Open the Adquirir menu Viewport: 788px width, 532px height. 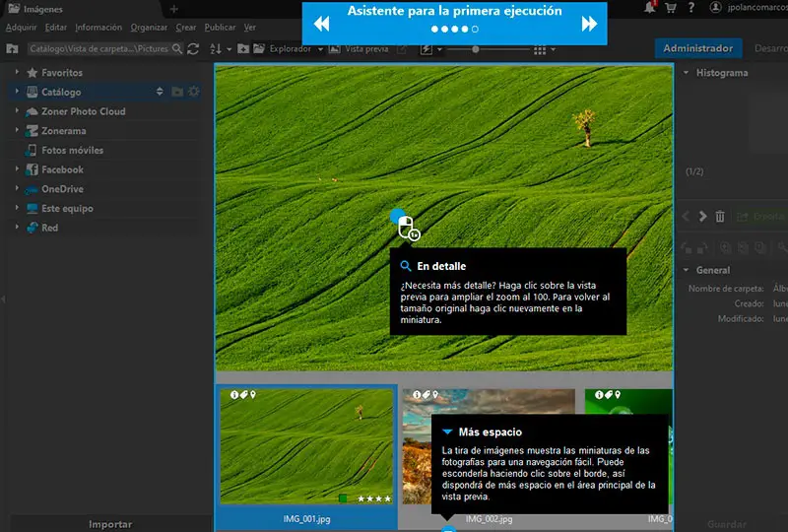click(21, 28)
